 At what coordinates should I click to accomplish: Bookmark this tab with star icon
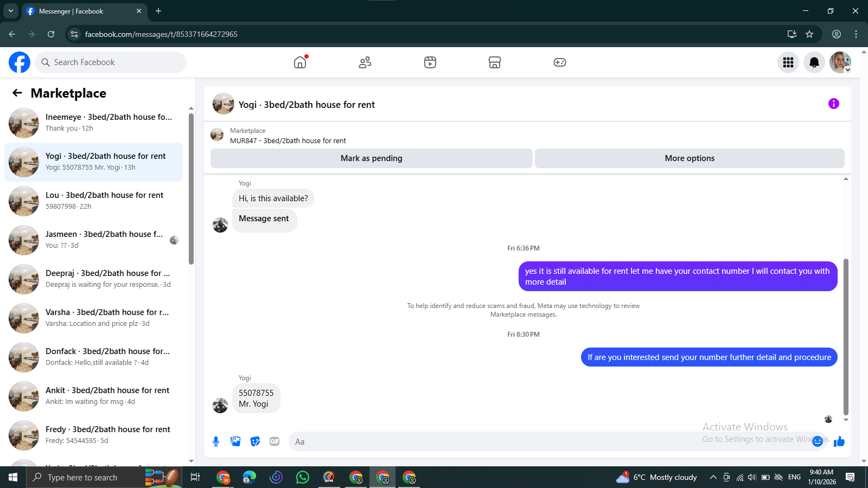(x=809, y=34)
